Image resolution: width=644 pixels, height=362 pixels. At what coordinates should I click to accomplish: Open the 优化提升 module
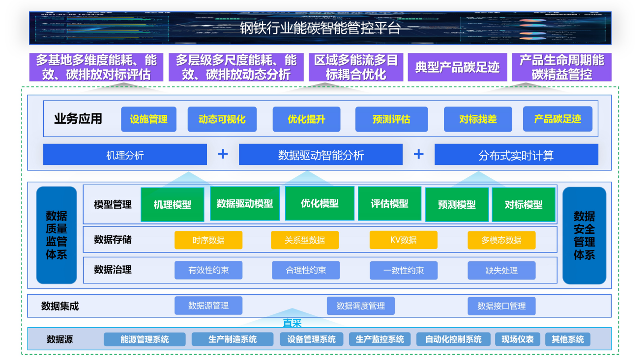[x=306, y=119]
